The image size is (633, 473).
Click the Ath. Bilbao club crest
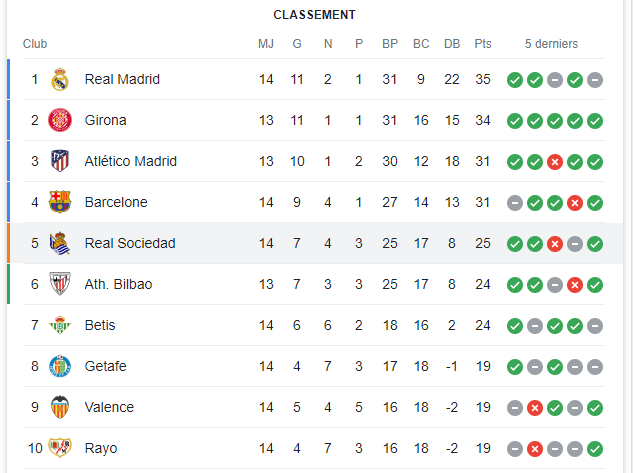coord(60,284)
